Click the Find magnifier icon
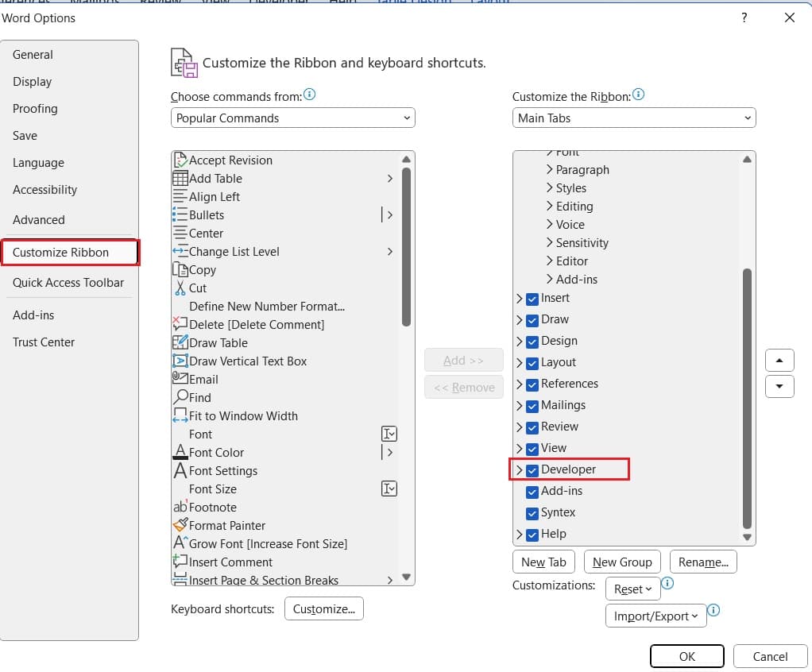The image size is (812, 672). (x=180, y=397)
